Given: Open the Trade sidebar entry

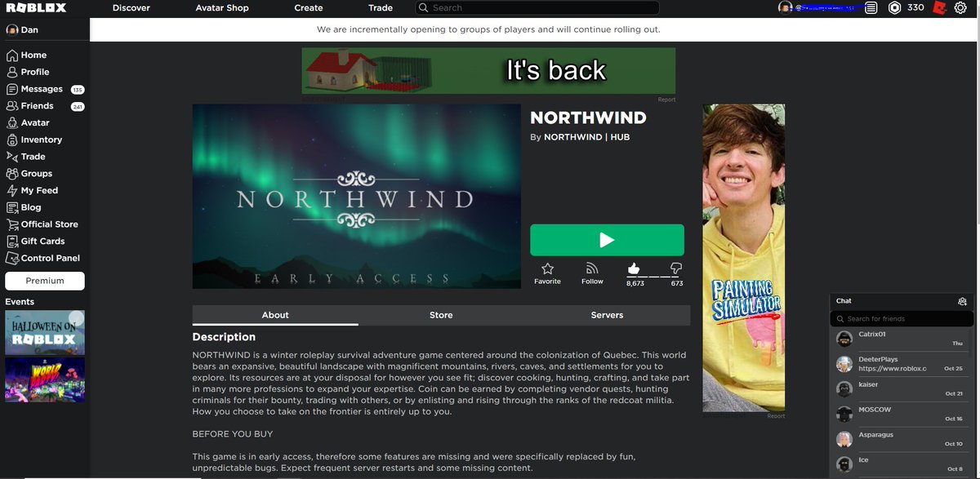Looking at the screenshot, I should pos(26,157).
